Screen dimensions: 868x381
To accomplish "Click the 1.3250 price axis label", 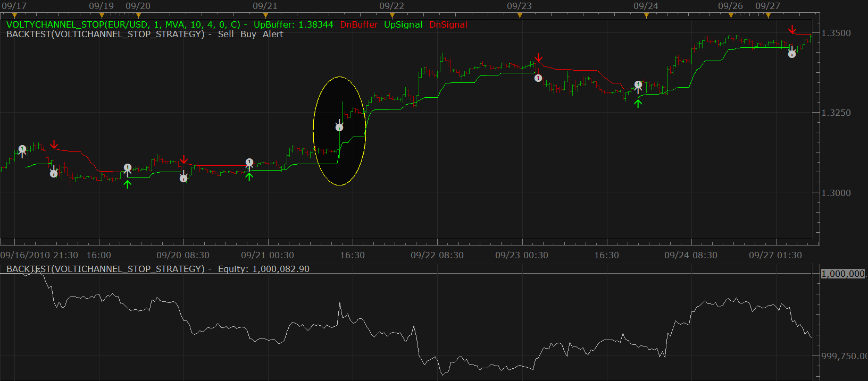I will point(836,113).
